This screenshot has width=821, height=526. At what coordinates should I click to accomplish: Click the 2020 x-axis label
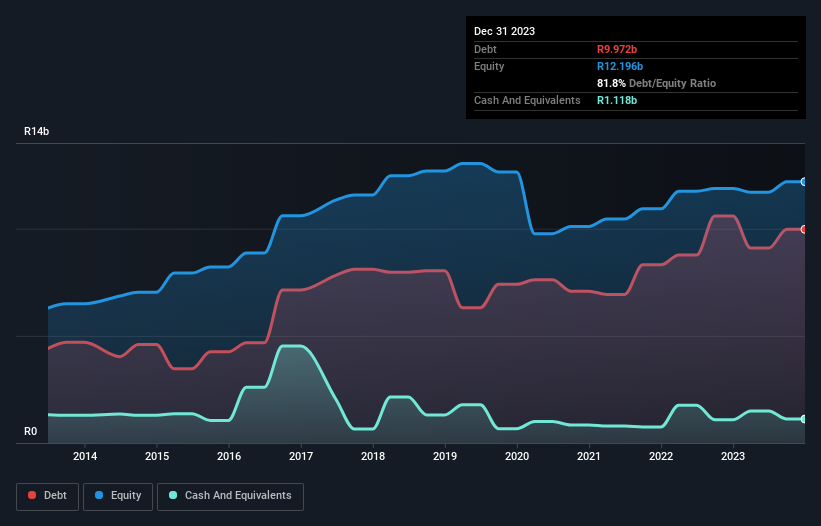pos(517,456)
